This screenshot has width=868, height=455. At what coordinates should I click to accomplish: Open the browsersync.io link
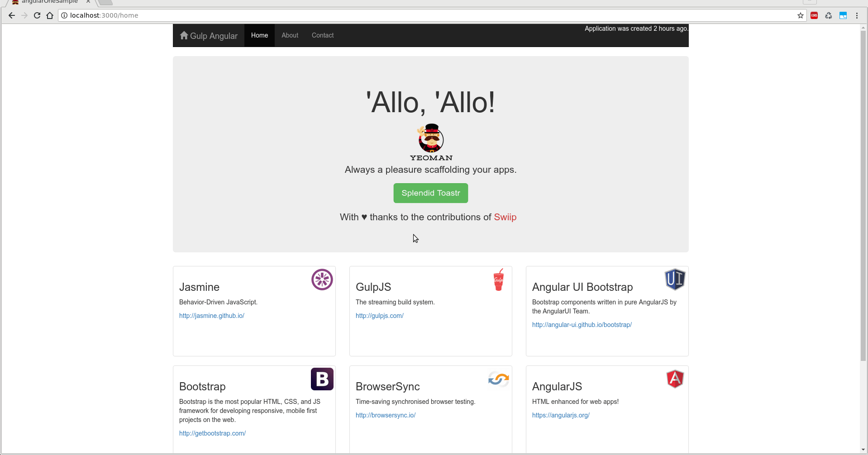386,415
